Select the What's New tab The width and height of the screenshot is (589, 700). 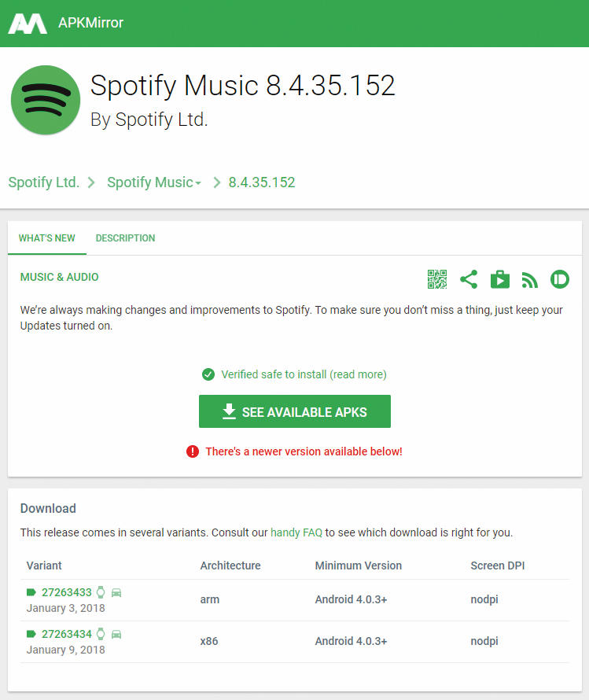(47, 238)
